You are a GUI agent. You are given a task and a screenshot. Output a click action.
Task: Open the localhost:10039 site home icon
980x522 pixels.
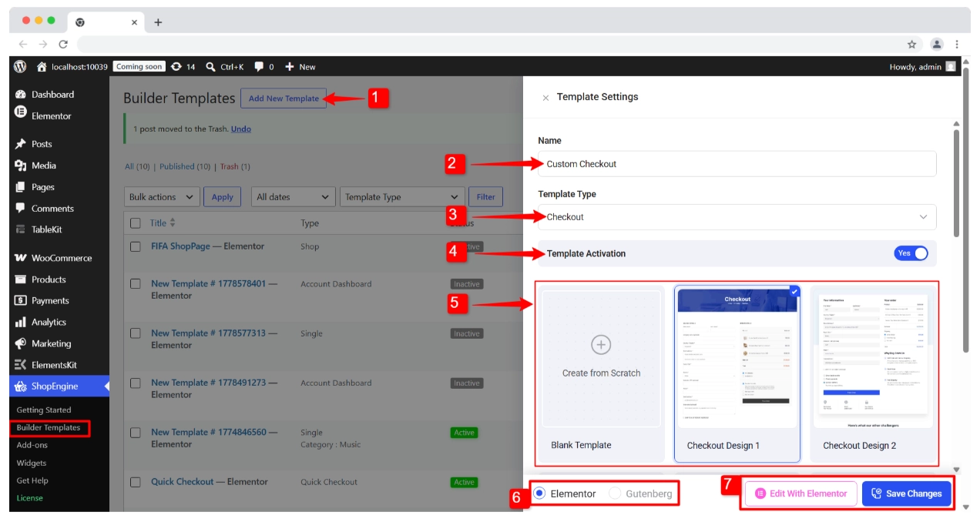coord(42,67)
